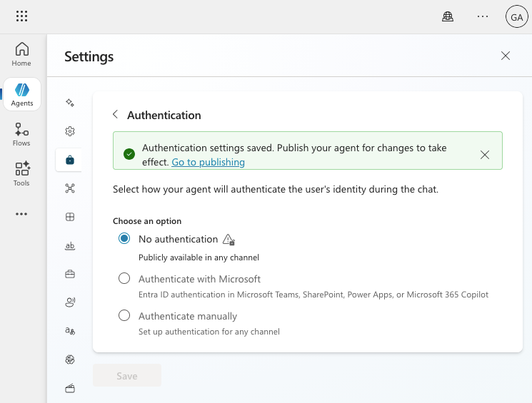Screen dimensions: 532x403
Task: Open Agents in the left navigation
Action: tap(22, 94)
